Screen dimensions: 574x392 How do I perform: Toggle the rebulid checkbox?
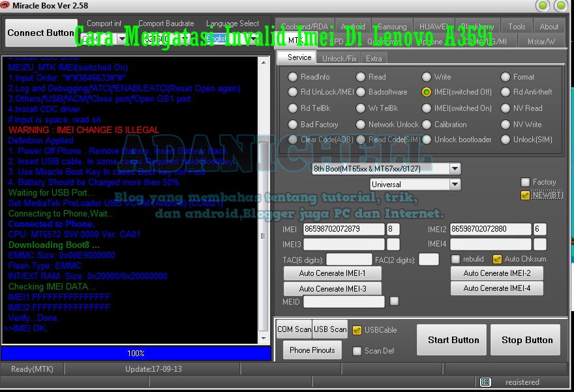pos(455,259)
